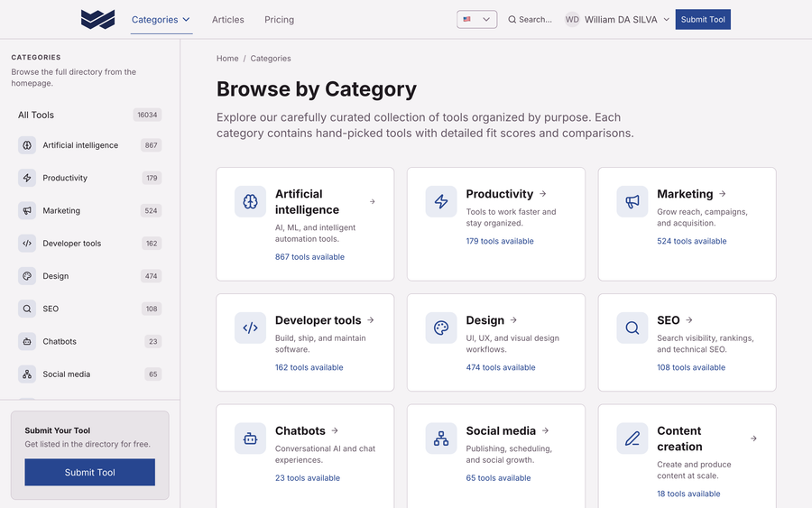This screenshot has width=812, height=508.
Task: Click the SEO magnifier icon in sidebar
Action: tap(27, 309)
